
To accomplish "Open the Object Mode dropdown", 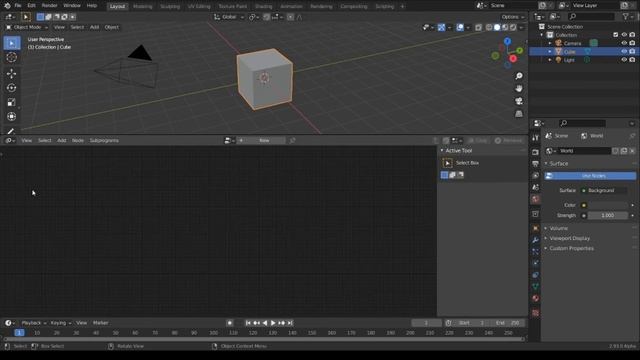I will coord(27,27).
